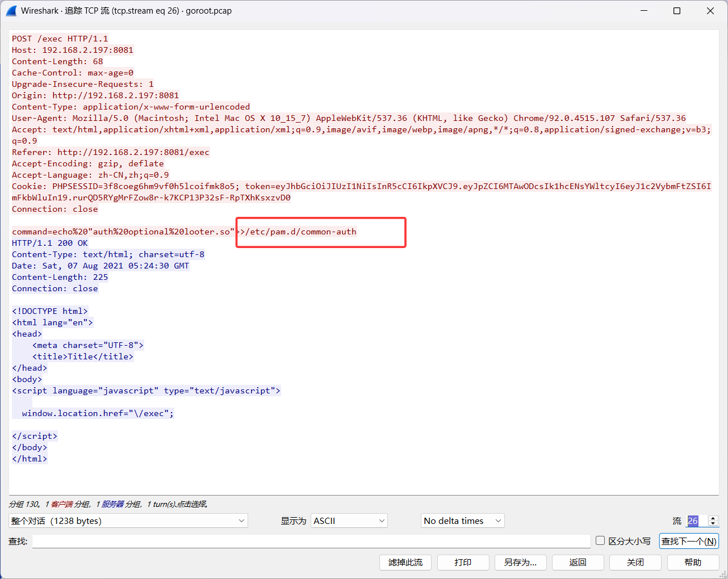Screen dimensions: 728x579
Task: Click the "Content-Length: 68" header line
Action: [57, 61]
